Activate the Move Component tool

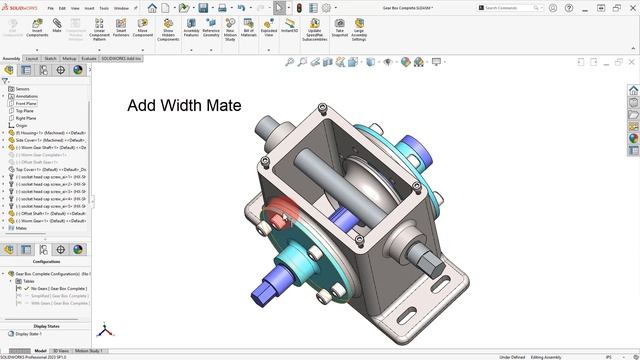coord(142,28)
